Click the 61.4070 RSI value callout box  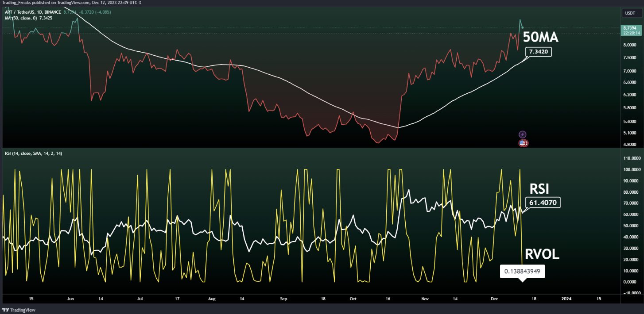[x=543, y=203]
